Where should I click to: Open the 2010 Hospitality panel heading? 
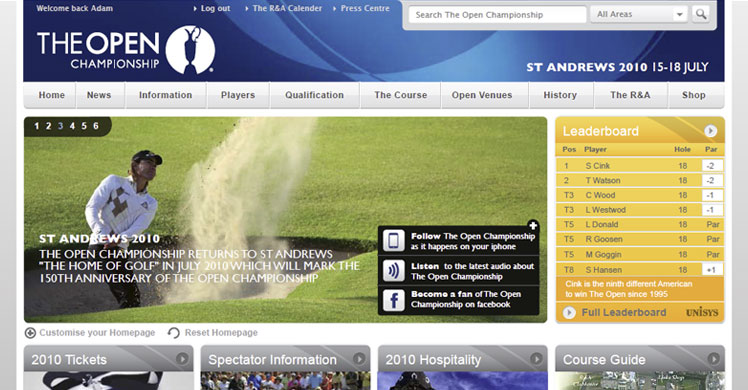pos(433,360)
